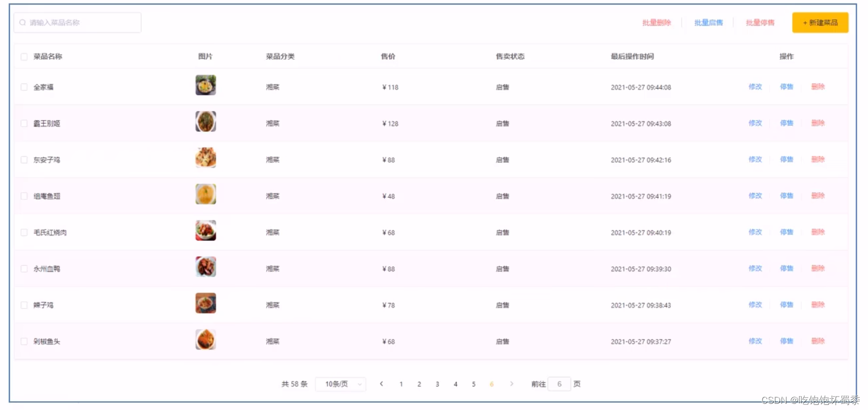Go to the previous page with left arrow
This screenshot has height=410, width=868.
pos(381,384)
